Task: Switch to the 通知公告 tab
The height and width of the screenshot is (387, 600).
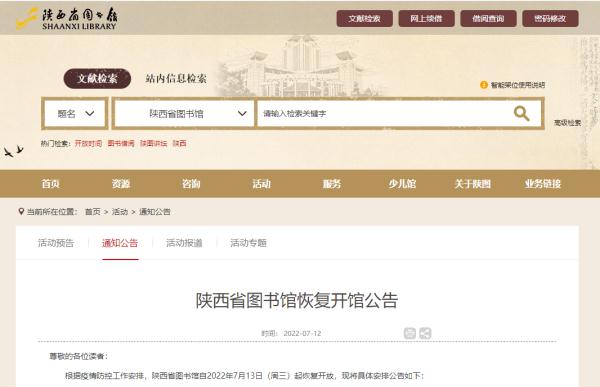Action: pyautogui.click(x=120, y=243)
